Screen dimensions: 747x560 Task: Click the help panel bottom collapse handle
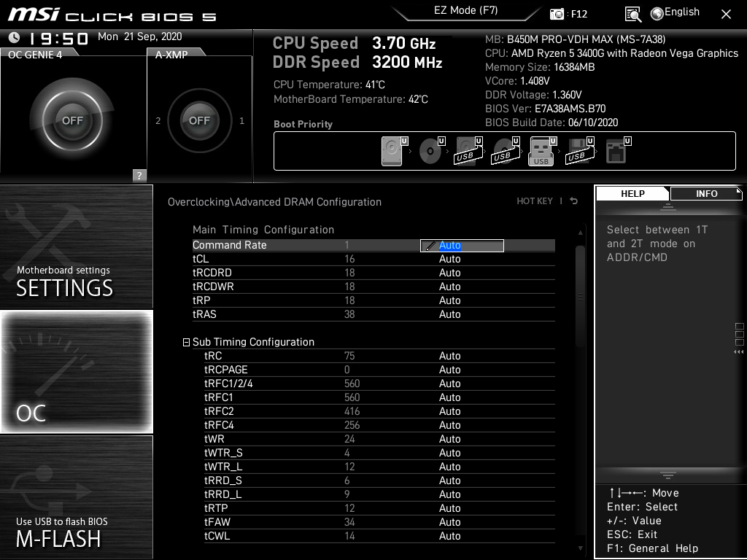(668, 475)
